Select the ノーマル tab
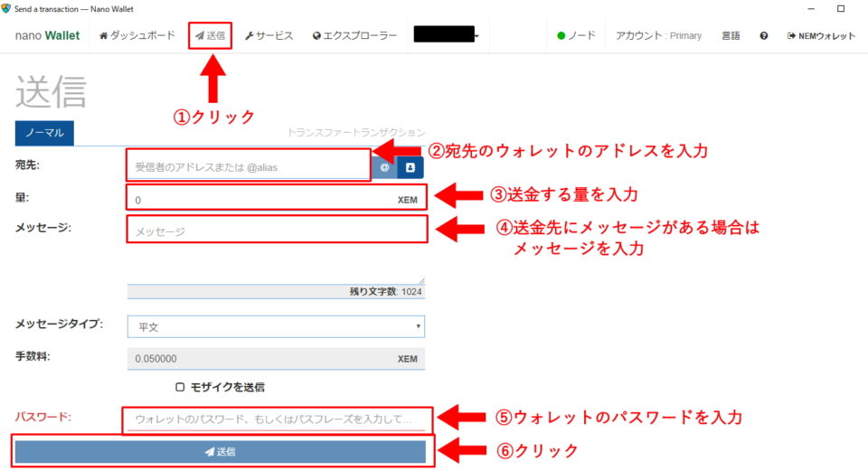This screenshot has width=868, height=471. click(44, 133)
